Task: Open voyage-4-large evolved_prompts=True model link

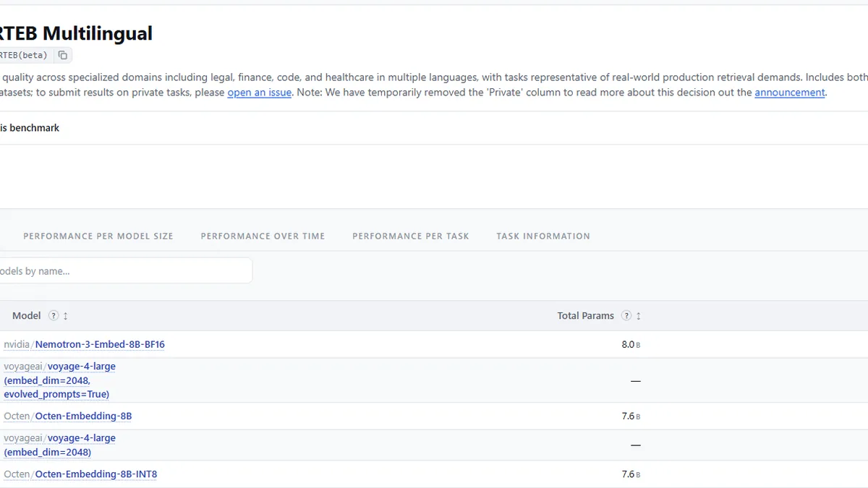Action: point(59,380)
